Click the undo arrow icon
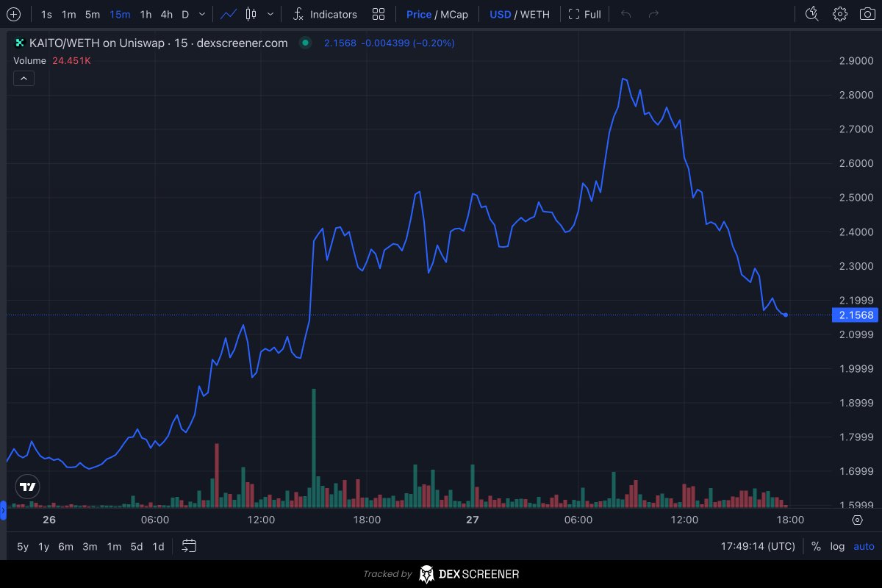This screenshot has height=588, width=882. 626,14
